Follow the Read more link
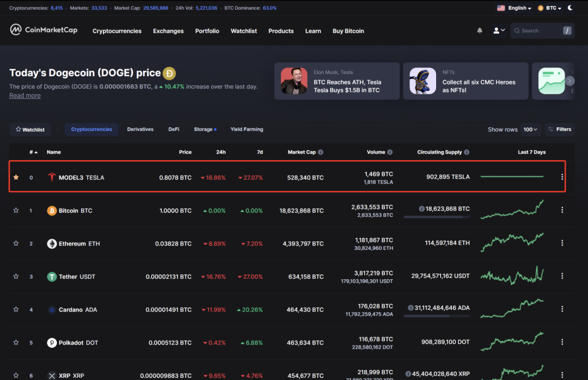This screenshot has width=588, height=380. point(24,95)
